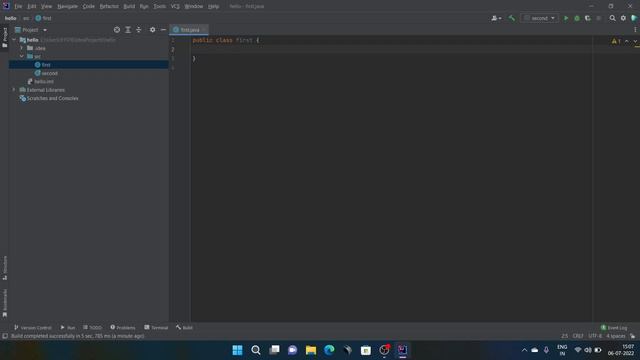Open the Version Control tool window
The image size is (640, 360).
pos(33,328)
